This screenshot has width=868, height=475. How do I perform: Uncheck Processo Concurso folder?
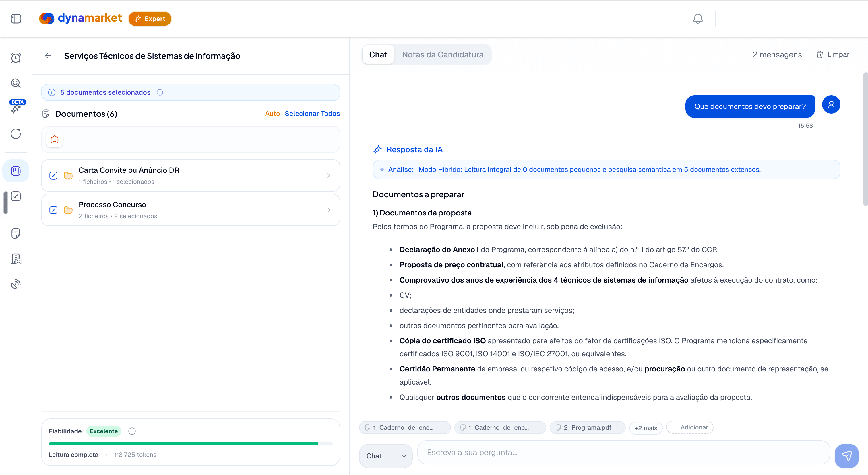[x=53, y=210]
